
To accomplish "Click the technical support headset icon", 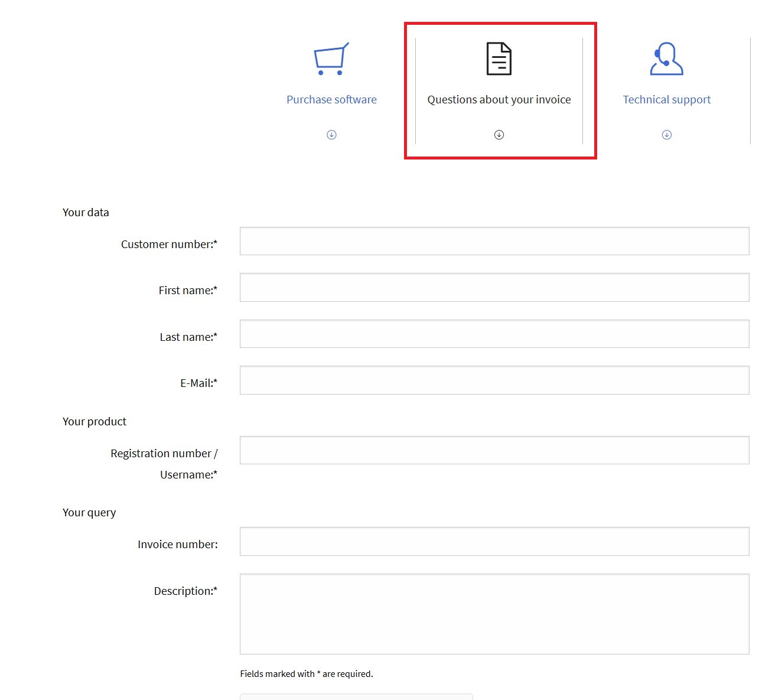I will click(666, 59).
